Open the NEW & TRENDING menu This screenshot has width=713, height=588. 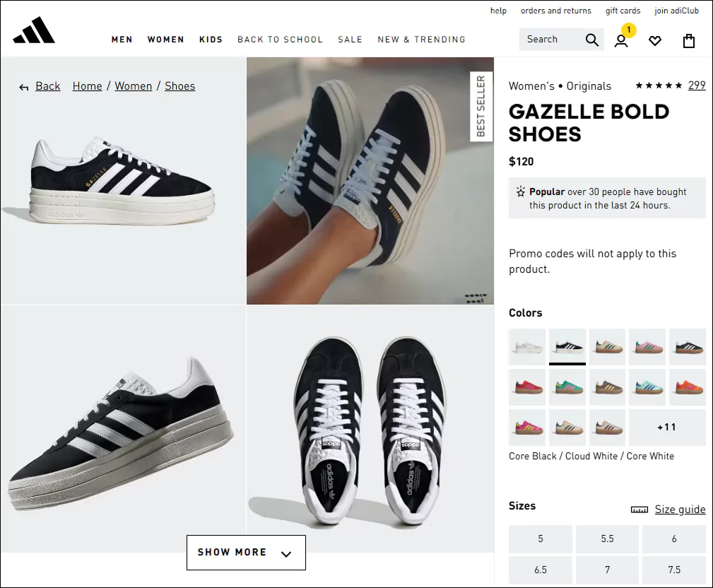[x=422, y=40]
